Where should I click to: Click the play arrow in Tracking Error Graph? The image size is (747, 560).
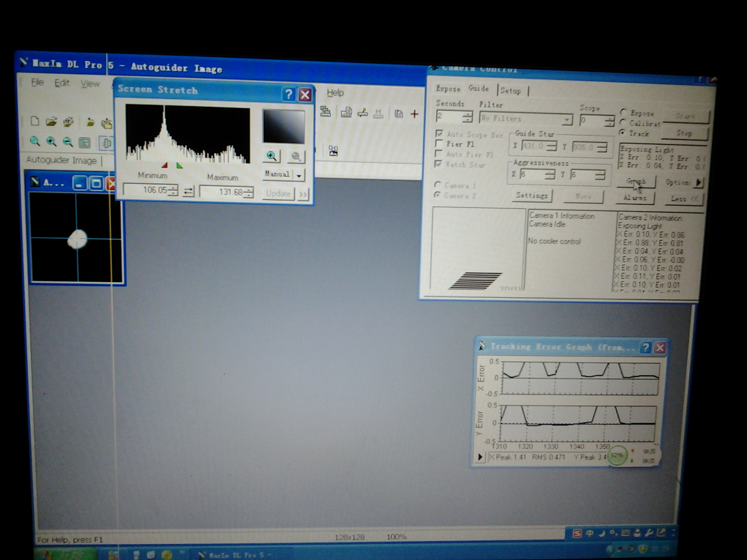[480, 457]
